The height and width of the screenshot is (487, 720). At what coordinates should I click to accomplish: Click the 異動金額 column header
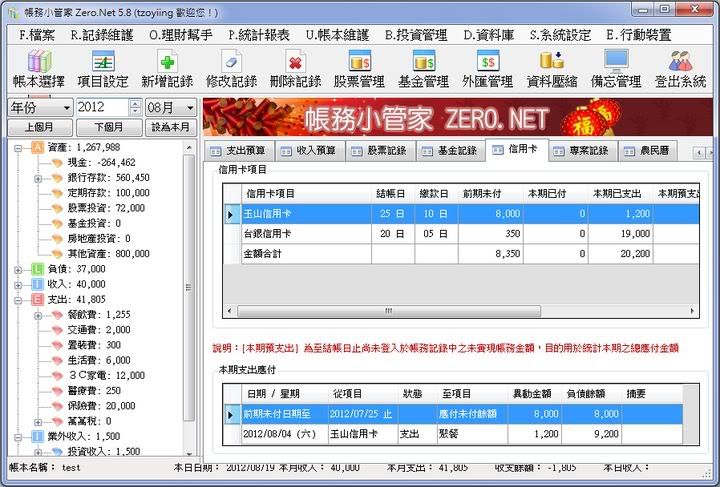click(534, 394)
